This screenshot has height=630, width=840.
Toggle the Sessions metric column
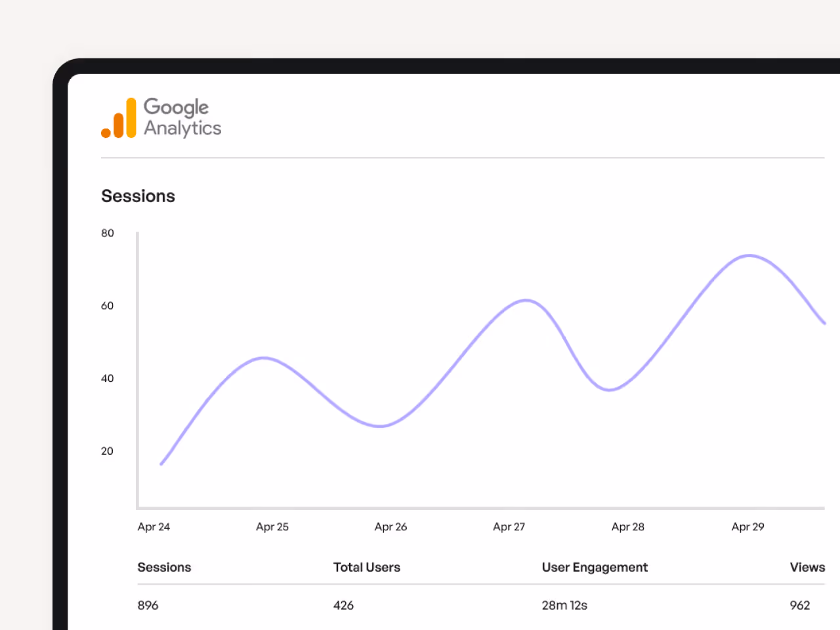tap(164, 567)
